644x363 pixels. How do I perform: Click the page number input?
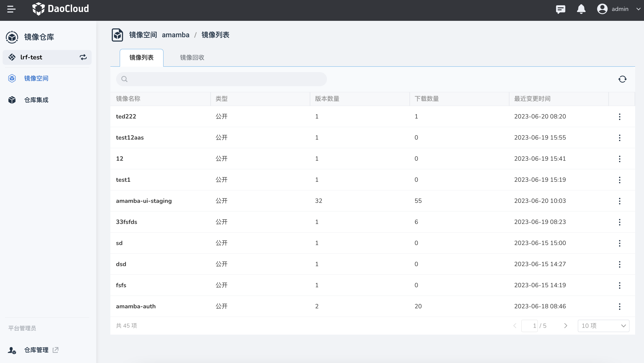coord(529,326)
